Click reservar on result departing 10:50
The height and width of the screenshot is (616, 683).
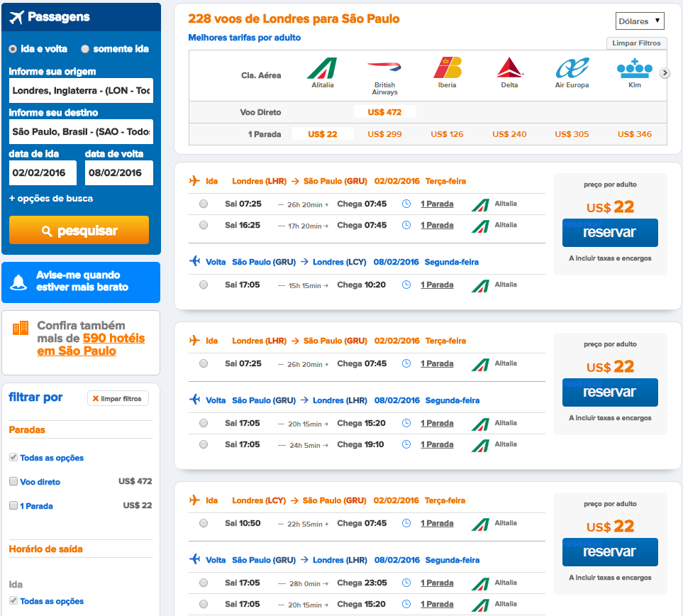(x=610, y=552)
